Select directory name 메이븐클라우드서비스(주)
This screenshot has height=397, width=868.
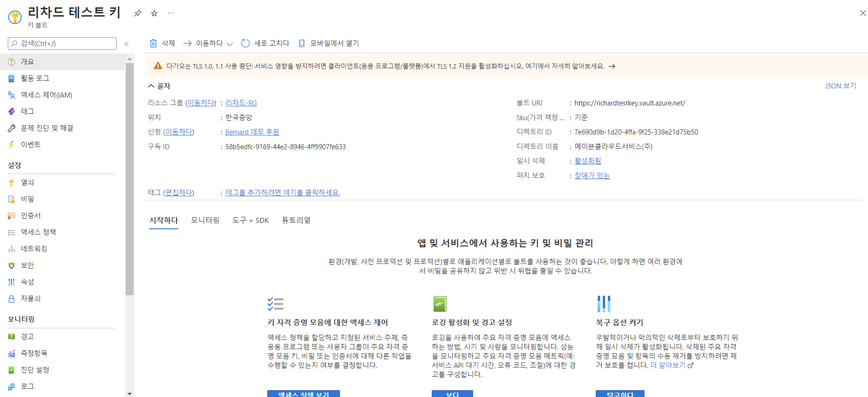click(613, 146)
